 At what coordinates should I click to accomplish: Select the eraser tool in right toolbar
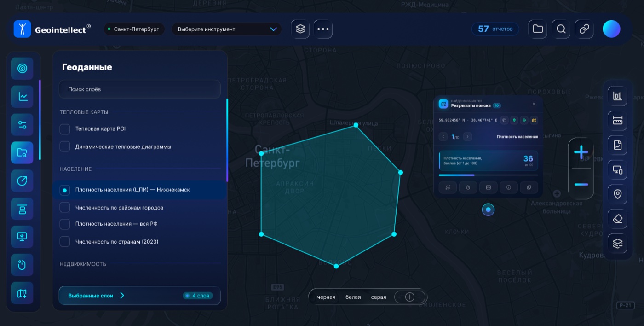(617, 218)
